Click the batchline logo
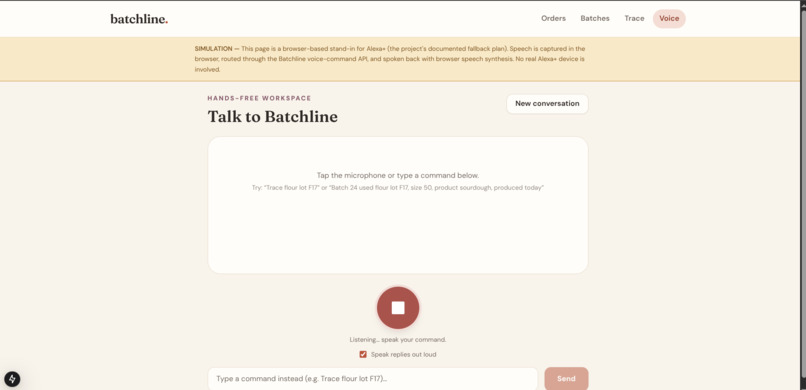The image size is (806, 390). click(139, 19)
